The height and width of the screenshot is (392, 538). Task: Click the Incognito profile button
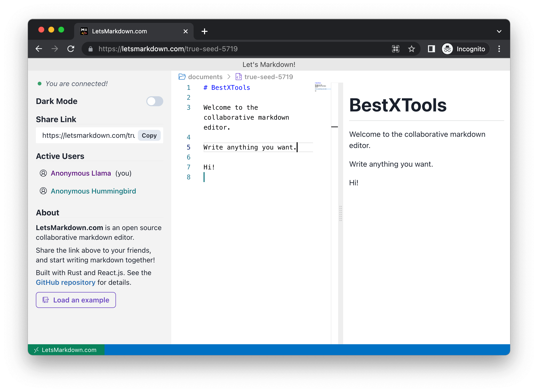coord(465,49)
